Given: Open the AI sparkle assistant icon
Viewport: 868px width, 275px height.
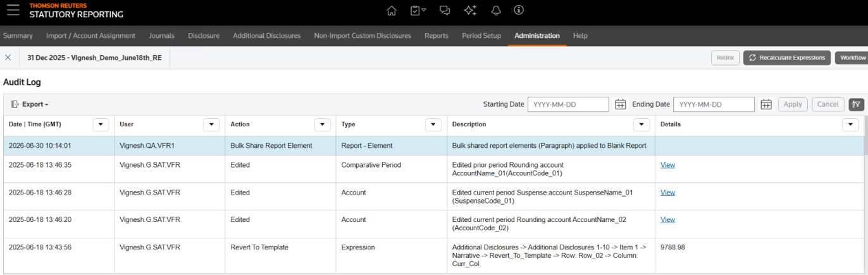Looking at the screenshot, I should (470, 11).
